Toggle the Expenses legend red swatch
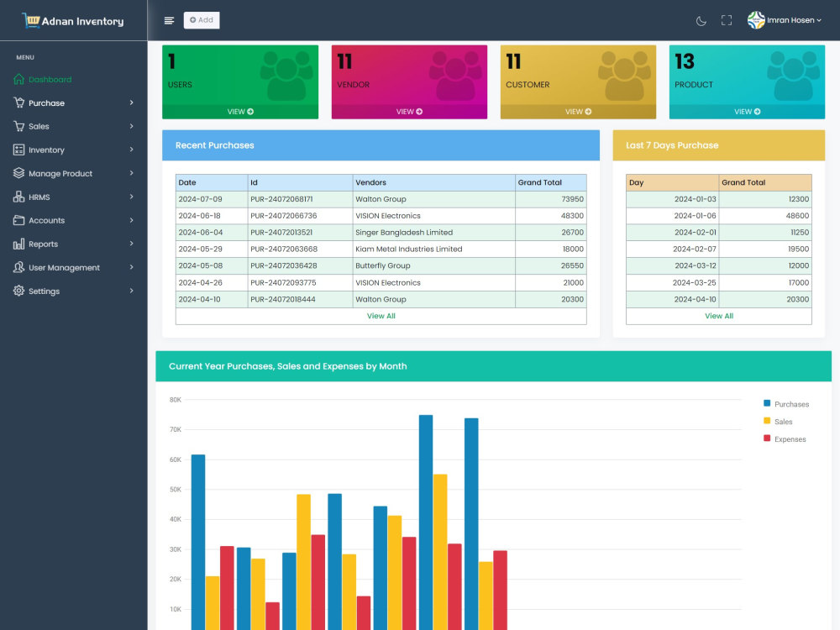Viewport: 840px width, 630px height. pos(767,438)
